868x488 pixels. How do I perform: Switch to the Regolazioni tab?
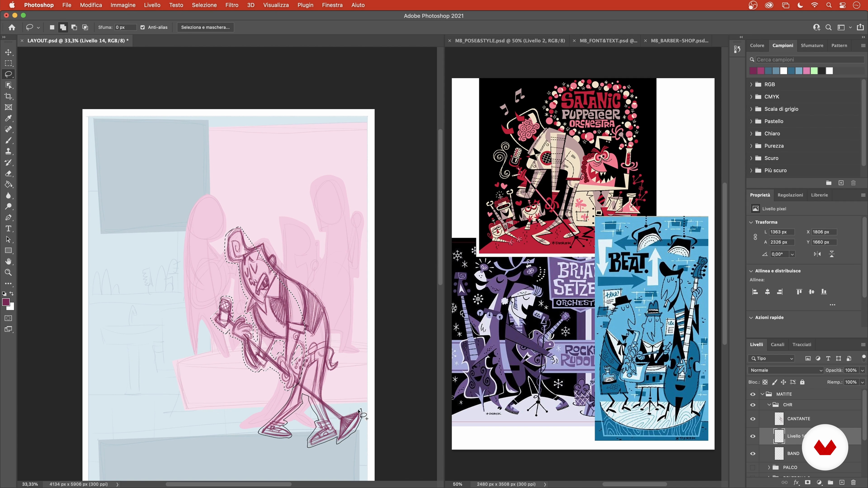(790, 195)
